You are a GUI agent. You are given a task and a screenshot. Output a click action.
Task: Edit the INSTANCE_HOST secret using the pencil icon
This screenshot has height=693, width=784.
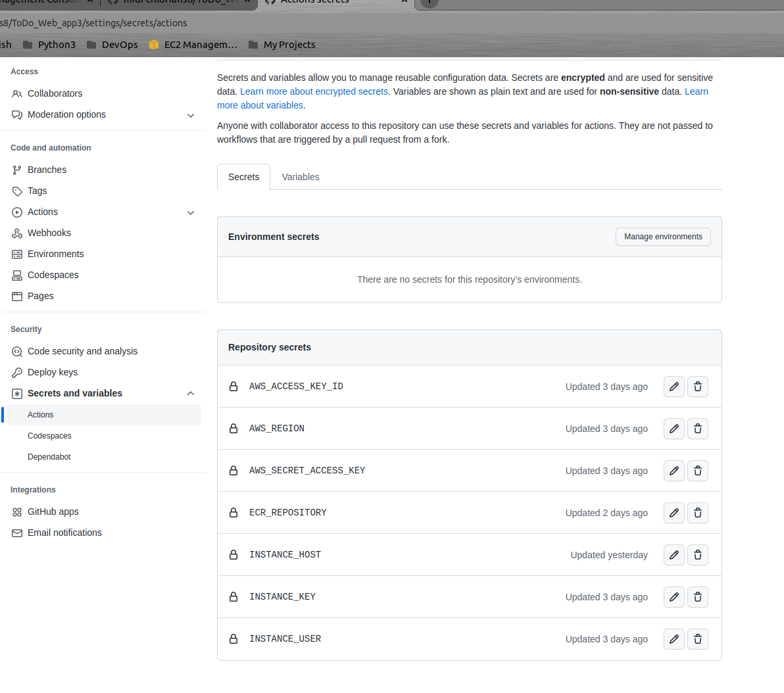pyautogui.click(x=674, y=554)
